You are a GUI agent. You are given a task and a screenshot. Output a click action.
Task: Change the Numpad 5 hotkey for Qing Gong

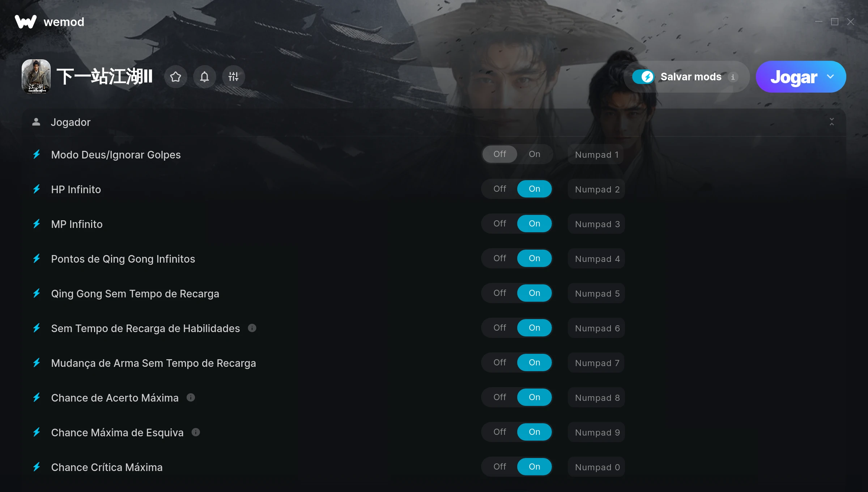(x=596, y=293)
